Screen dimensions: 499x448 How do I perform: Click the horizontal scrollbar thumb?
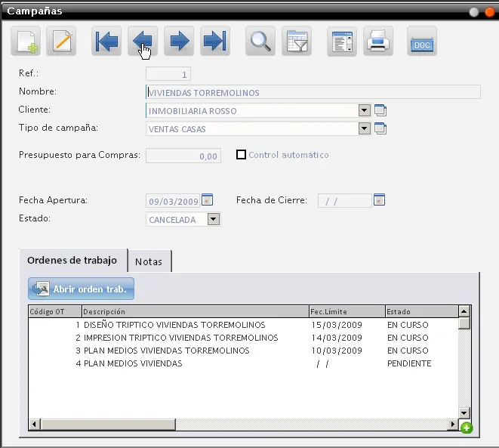[x=108, y=424]
